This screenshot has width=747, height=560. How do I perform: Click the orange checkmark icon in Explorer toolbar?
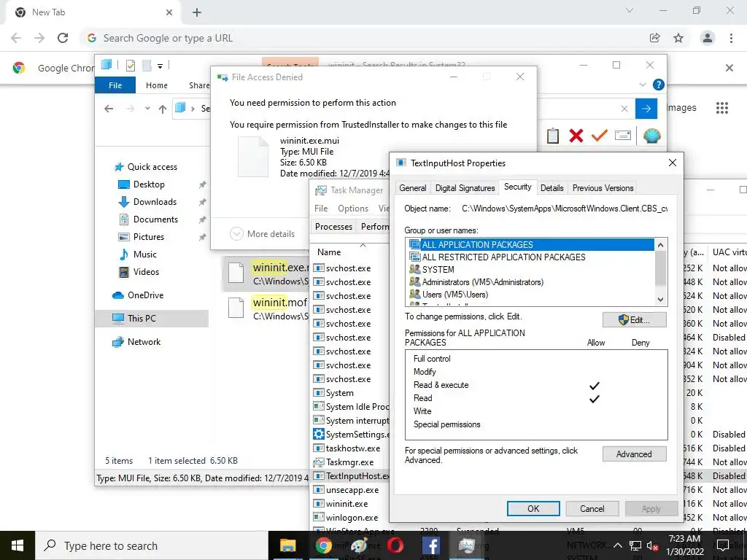(600, 136)
